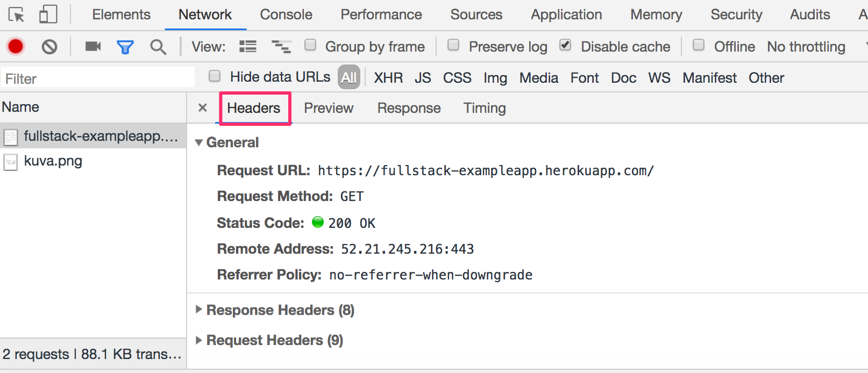The image size is (868, 373).
Task: Stop recording with the red record button
Action: [16, 47]
